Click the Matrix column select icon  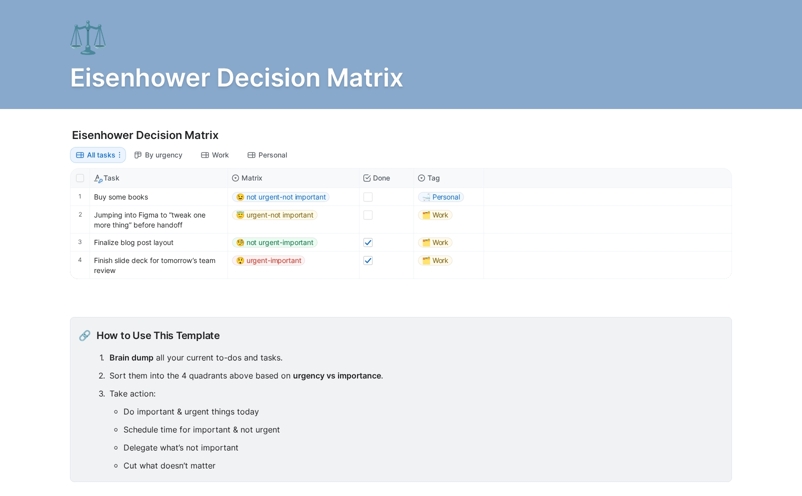[x=235, y=178]
